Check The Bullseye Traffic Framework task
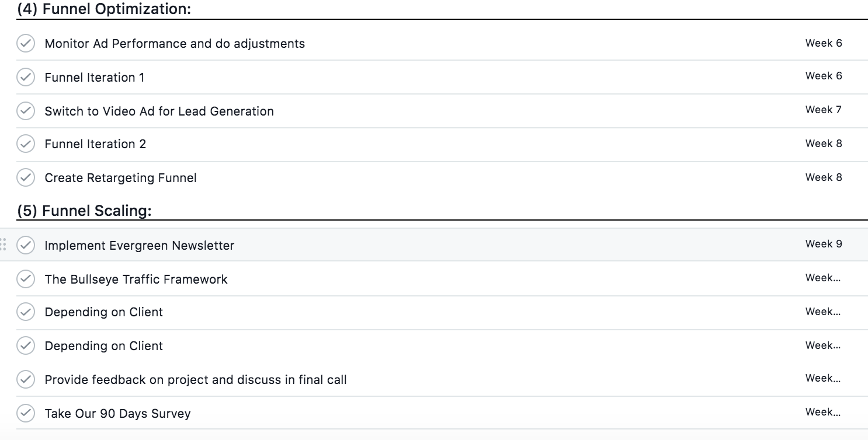The image size is (868, 440). click(26, 279)
